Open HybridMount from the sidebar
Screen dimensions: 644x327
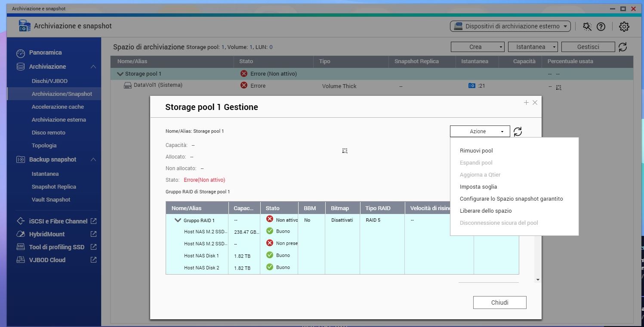46,234
